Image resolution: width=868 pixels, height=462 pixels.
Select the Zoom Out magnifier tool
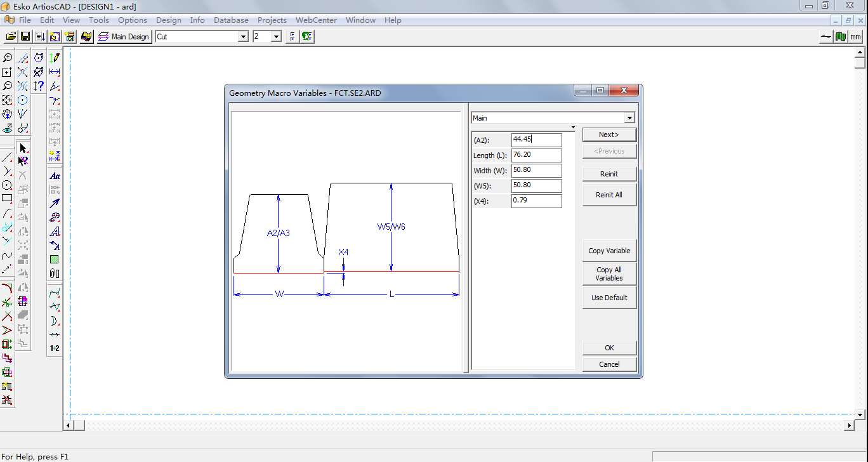click(7, 86)
